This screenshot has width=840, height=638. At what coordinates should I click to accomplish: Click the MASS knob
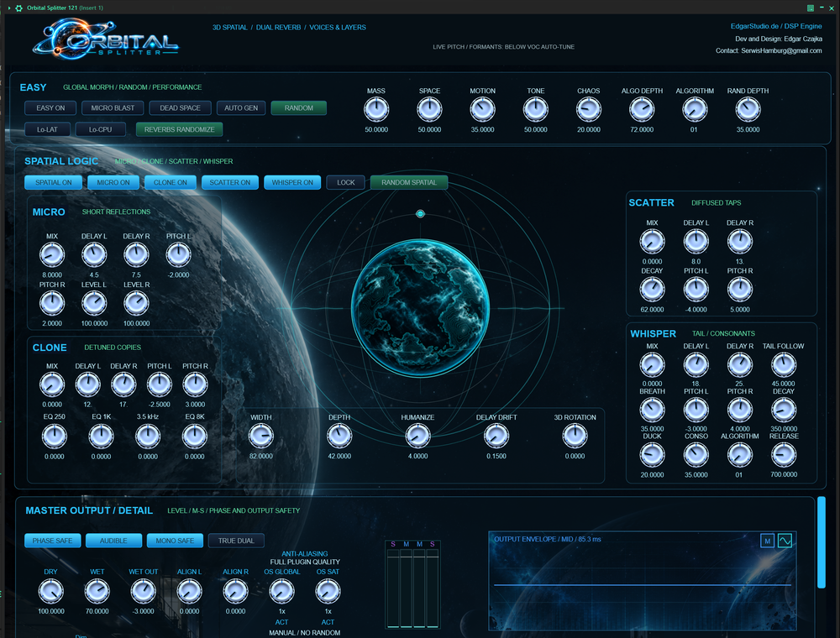pos(376,110)
